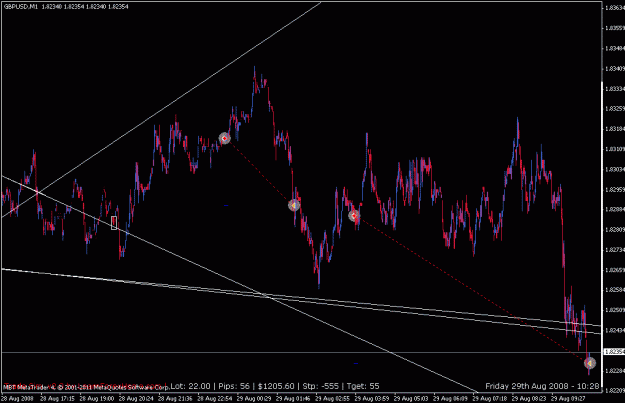Viewport: 625px width, 403px height.
Task: Click the 1.82809 price scale label
Action: tap(615, 230)
